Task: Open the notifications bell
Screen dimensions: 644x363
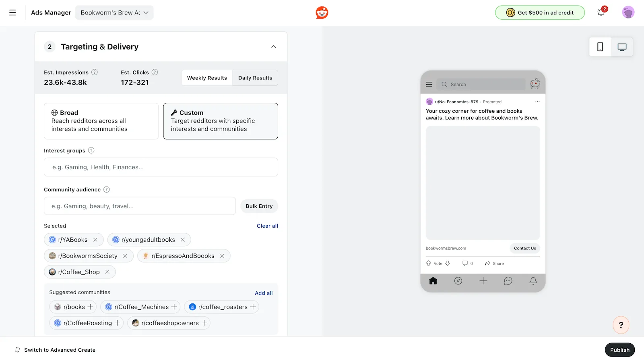Action: click(x=601, y=12)
